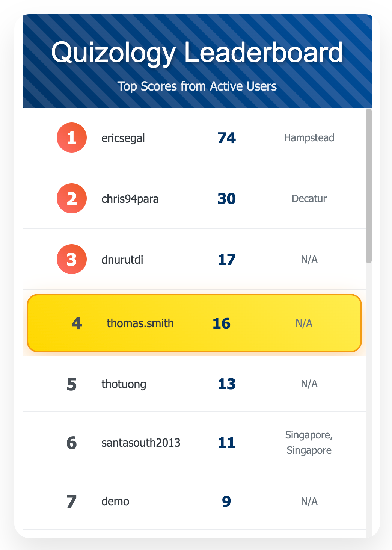Click the rank 2 red badge

pyautogui.click(x=72, y=198)
